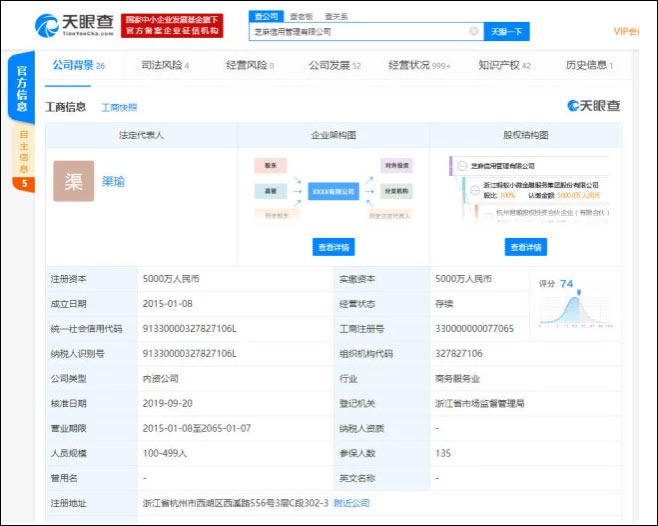Collapse the 浙江蚂蚁小微金融服务集团 shareholder node
The height and width of the screenshot is (526, 658).
point(475,190)
